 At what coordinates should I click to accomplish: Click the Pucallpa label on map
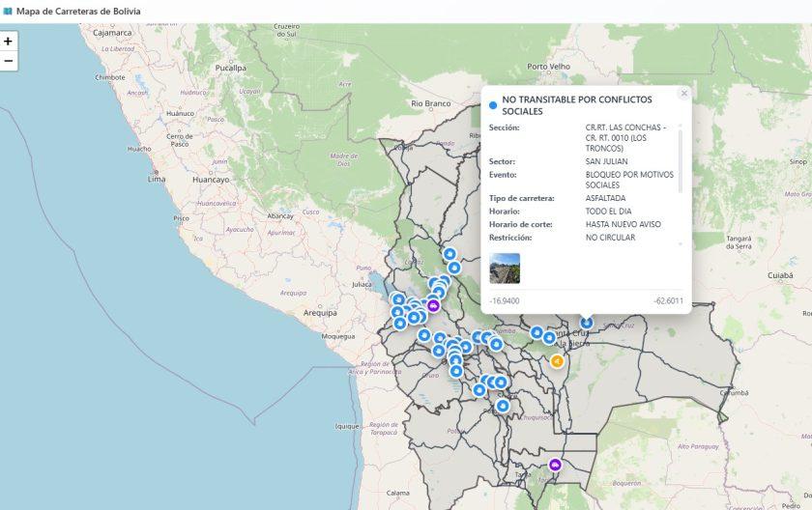click(x=230, y=68)
